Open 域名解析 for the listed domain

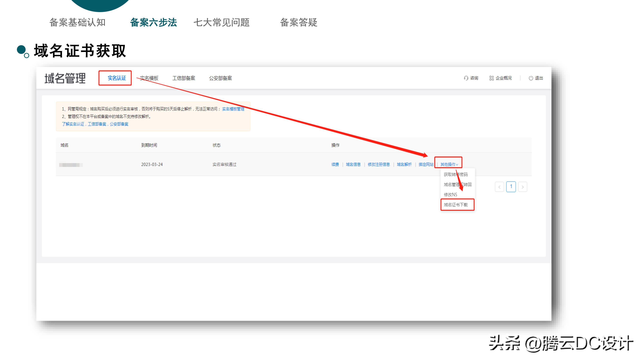coord(404,164)
